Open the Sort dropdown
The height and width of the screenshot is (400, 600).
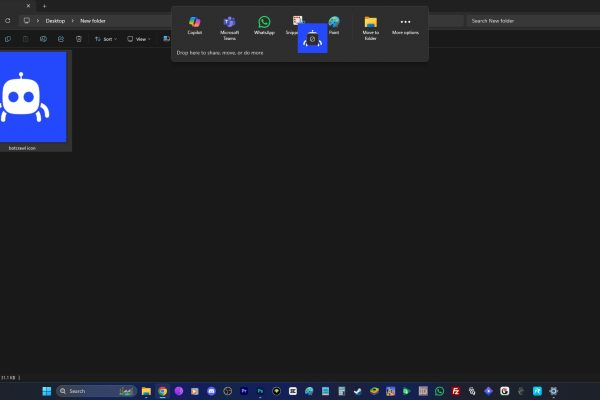[106, 39]
